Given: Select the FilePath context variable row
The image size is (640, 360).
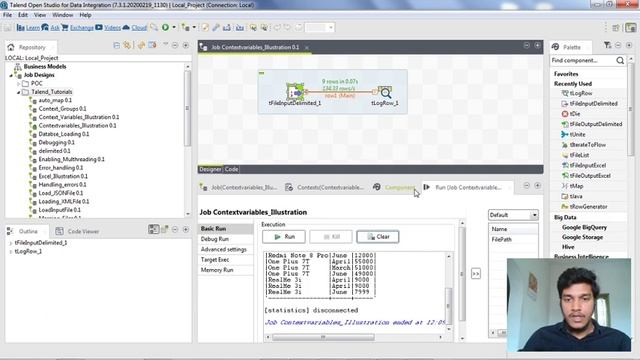Looking at the screenshot, I should pyautogui.click(x=513, y=240).
